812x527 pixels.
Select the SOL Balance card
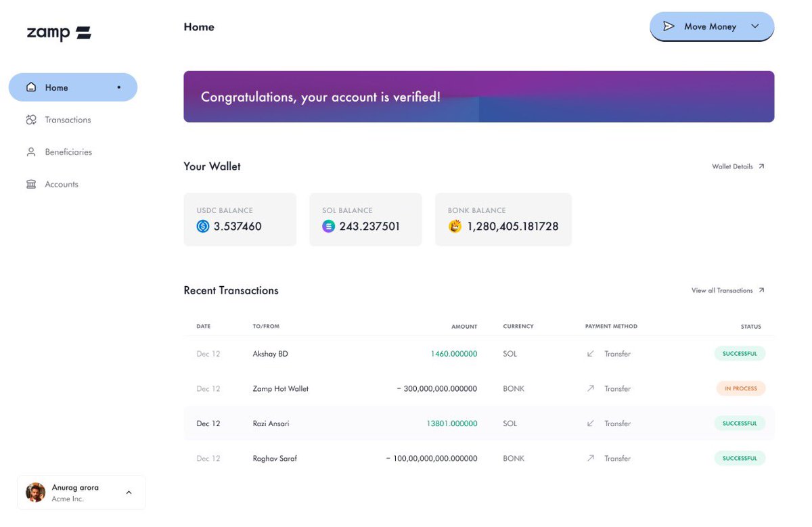coord(365,219)
